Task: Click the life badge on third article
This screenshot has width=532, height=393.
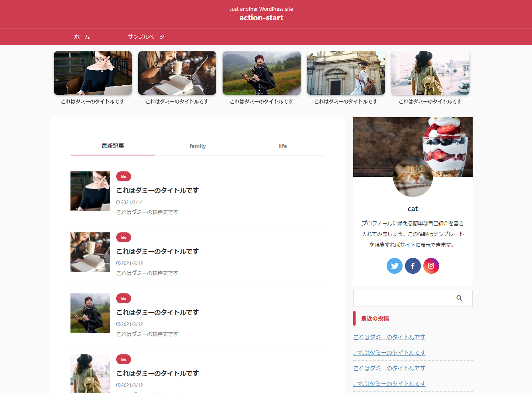Action: 123,299
